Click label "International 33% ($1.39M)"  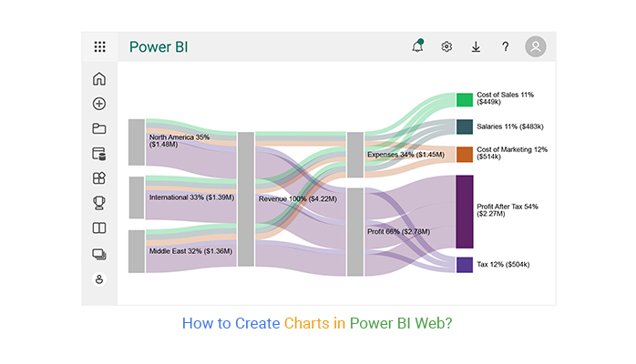click(191, 197)
